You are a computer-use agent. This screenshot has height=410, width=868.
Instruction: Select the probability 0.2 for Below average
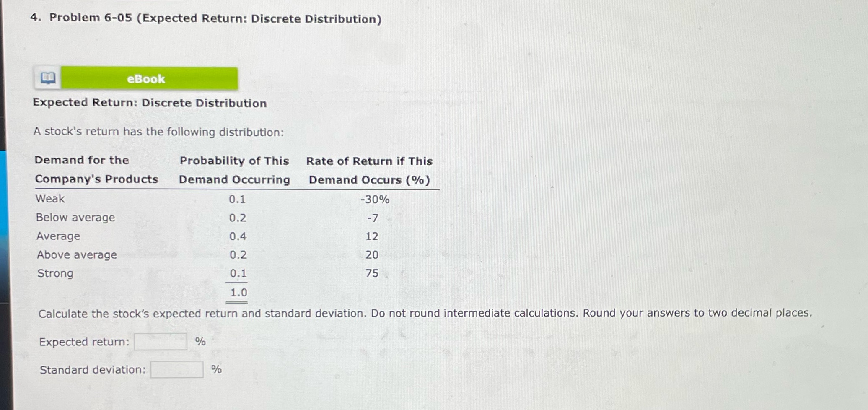(x=237, y=218)
